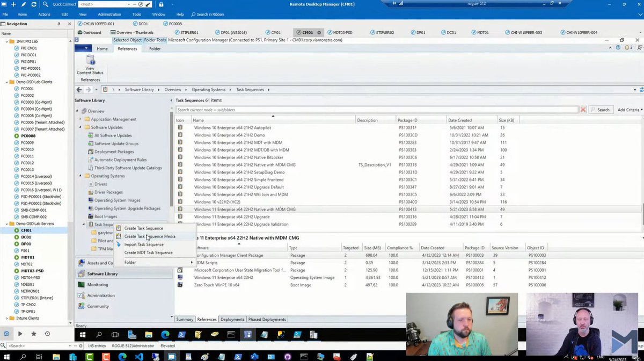
Task: Click the play icon in Navigation footer
Action: 20,334
